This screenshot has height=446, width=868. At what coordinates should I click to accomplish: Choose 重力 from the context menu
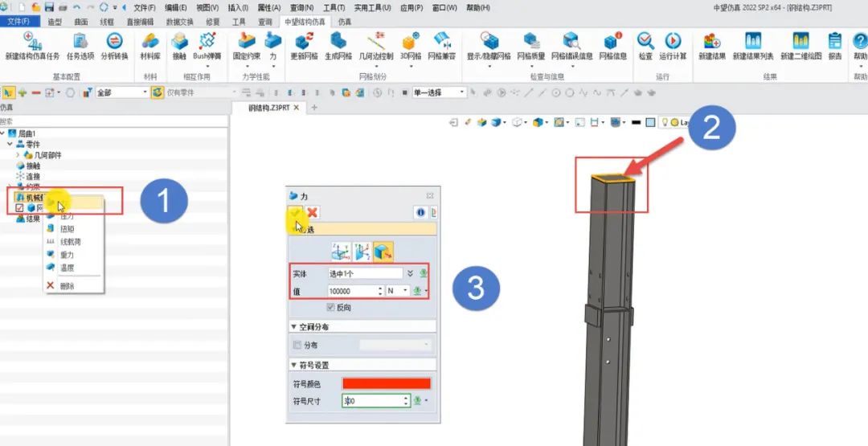66,254
